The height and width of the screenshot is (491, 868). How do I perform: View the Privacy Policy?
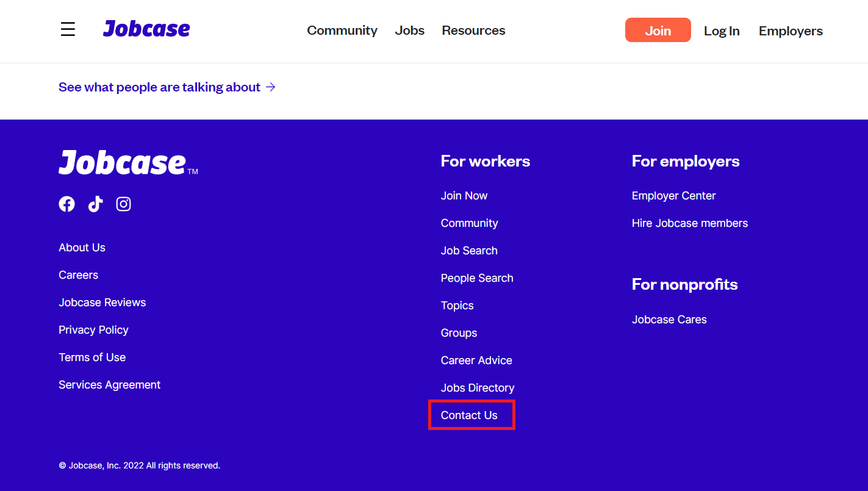(x=93, y=329)
